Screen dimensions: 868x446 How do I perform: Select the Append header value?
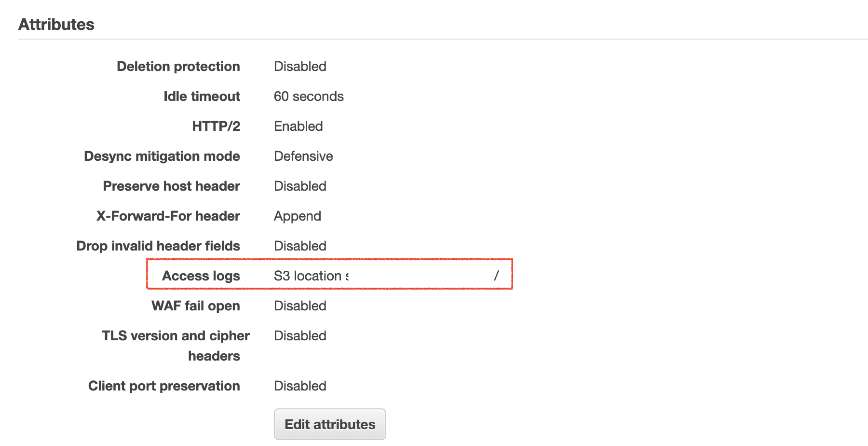tap(298, 216)
